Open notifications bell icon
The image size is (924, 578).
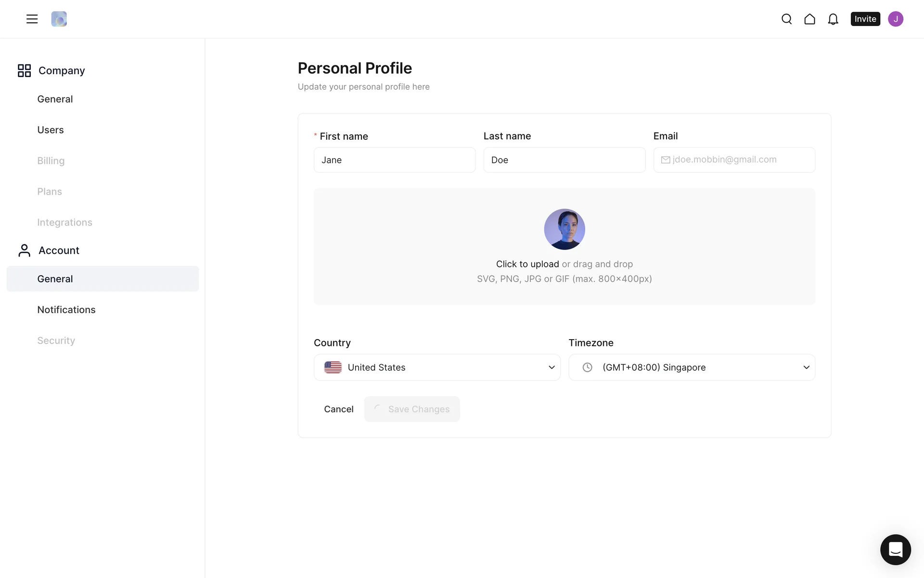(833, 19)
